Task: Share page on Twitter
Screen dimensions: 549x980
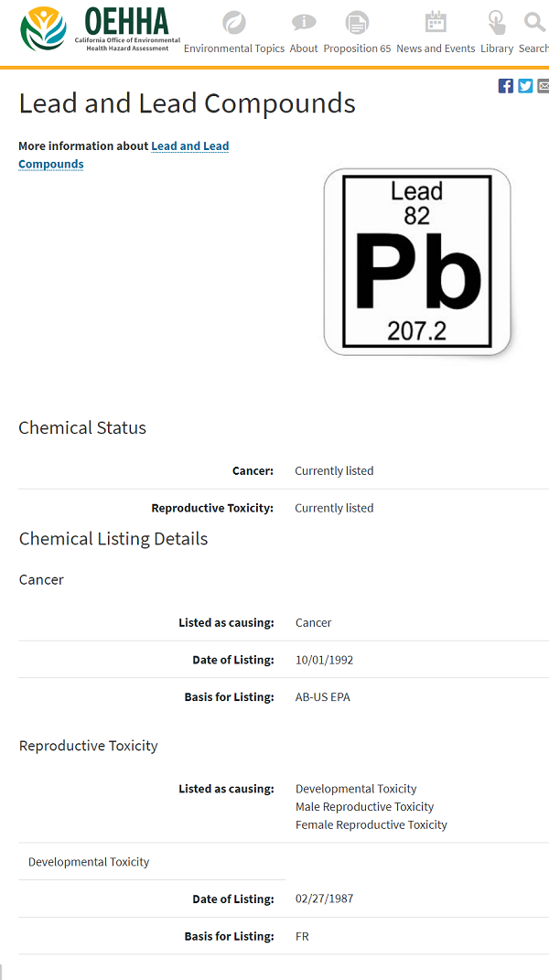Action: coord(525,86)
